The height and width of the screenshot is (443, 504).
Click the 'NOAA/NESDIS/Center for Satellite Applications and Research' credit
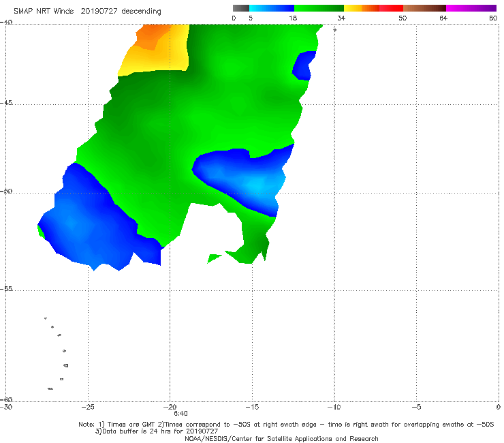click(281, 438)
